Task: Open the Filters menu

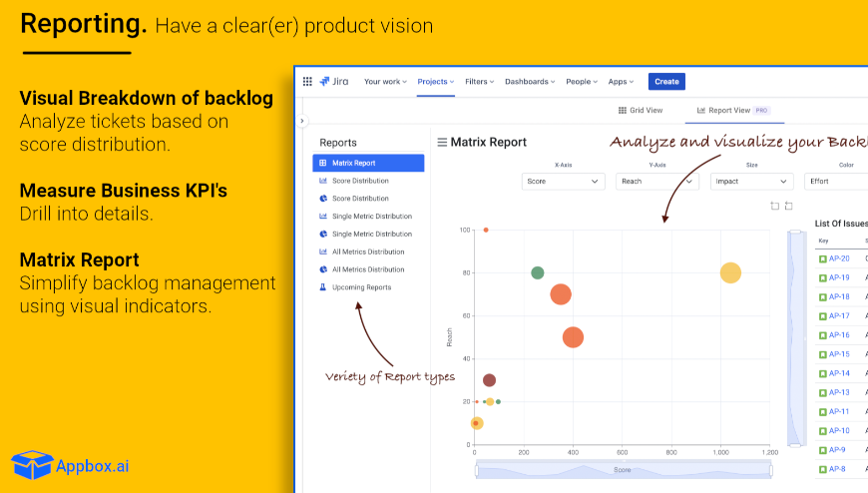Action: pos(479,82)
